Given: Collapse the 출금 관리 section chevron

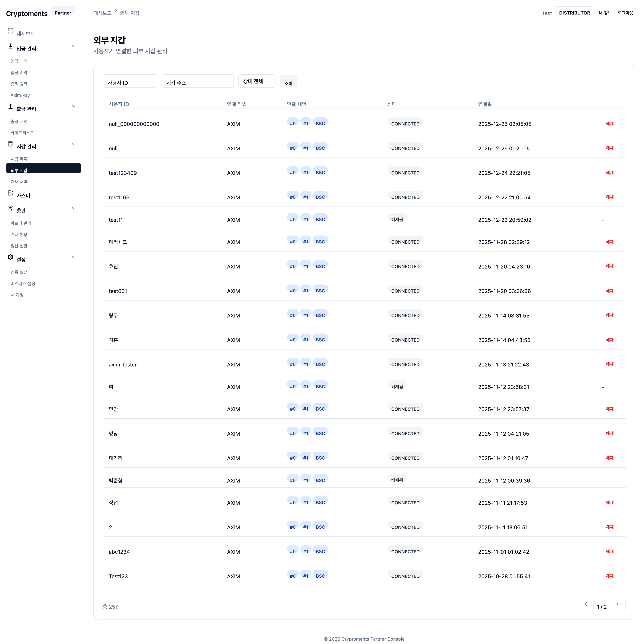Looking at the screenshot, I should [74, 106].
